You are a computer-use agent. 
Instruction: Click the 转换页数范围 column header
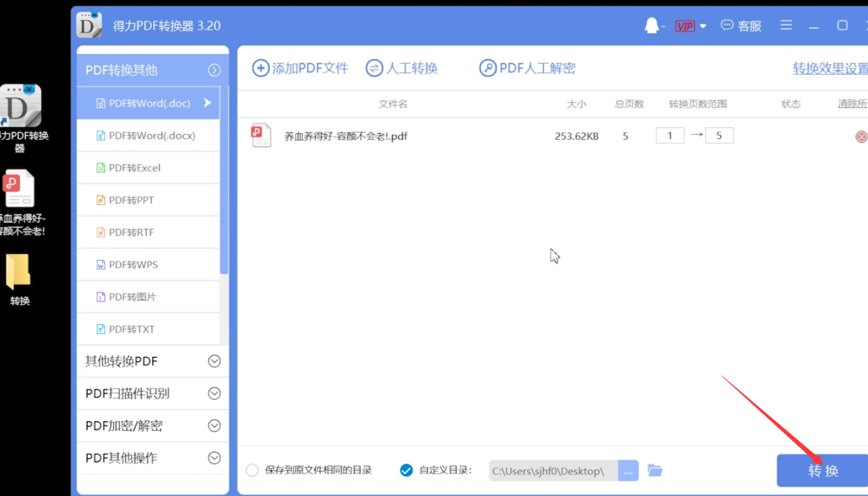[x=698, y=104]
